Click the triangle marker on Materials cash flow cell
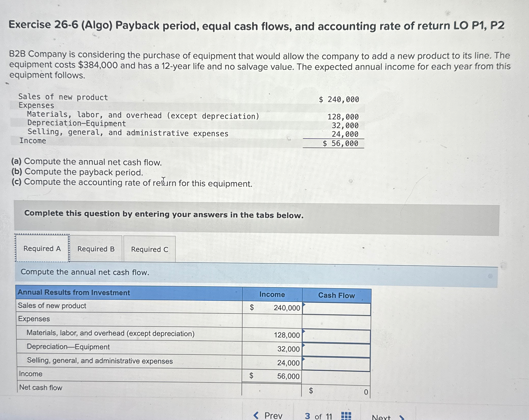The height and width of the screenshot is (420, 529). point(304,331)
